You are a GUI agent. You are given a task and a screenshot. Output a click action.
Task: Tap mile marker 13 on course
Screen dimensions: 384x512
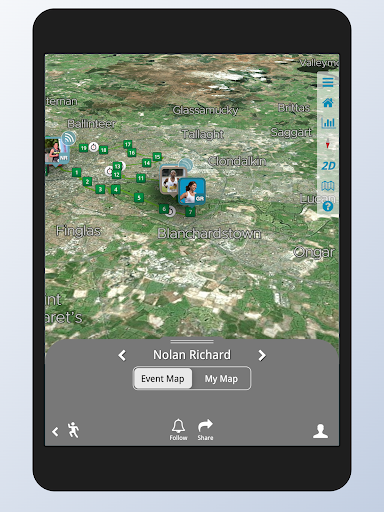[117, 166]
